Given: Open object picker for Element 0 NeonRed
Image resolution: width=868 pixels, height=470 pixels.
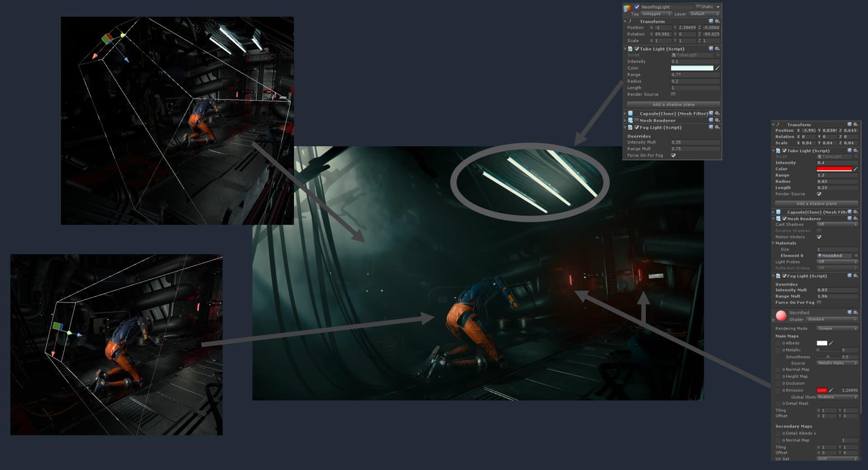Looking at the screenshot, I should pyautogui.click(x=856, y=256).
